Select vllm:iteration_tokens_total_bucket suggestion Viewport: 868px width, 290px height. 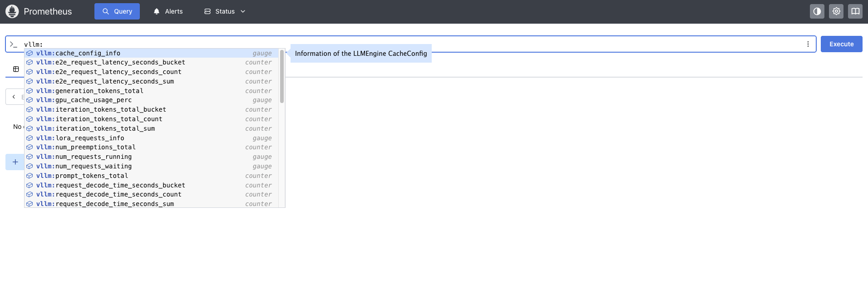click(x=152, y=109)
